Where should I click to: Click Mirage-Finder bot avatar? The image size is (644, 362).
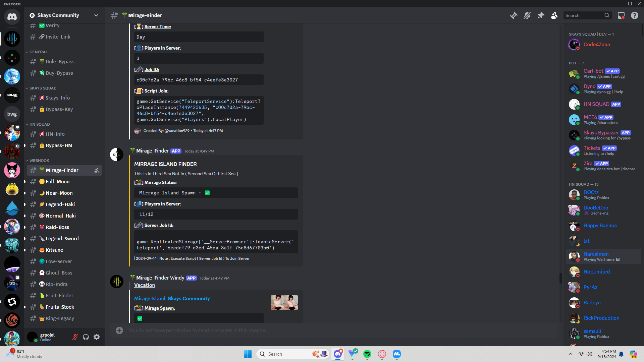coord(117,155)
